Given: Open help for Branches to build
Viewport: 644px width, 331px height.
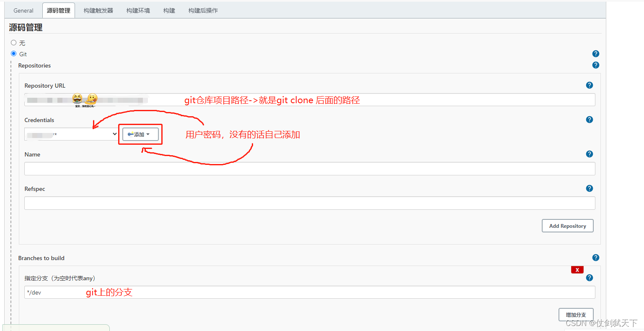Looking at the screenshot, I should pos(595,258).
